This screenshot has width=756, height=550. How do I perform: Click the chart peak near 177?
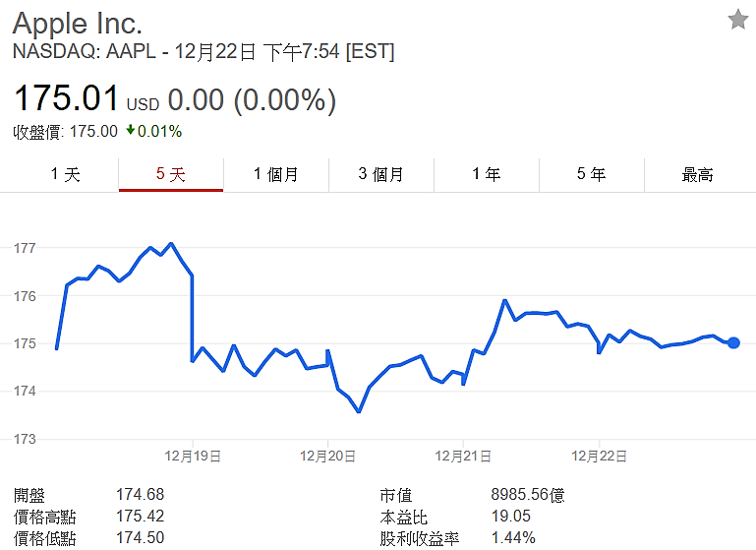(x=171, y=244)
